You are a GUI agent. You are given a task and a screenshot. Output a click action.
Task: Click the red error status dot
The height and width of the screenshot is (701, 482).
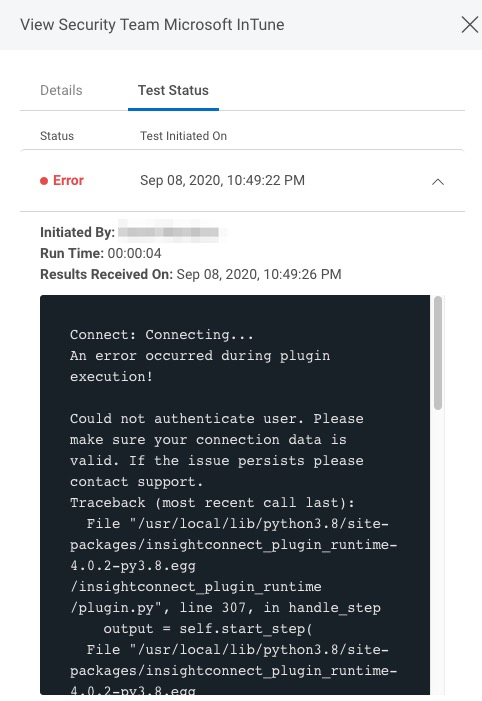[x=44, y=181]
